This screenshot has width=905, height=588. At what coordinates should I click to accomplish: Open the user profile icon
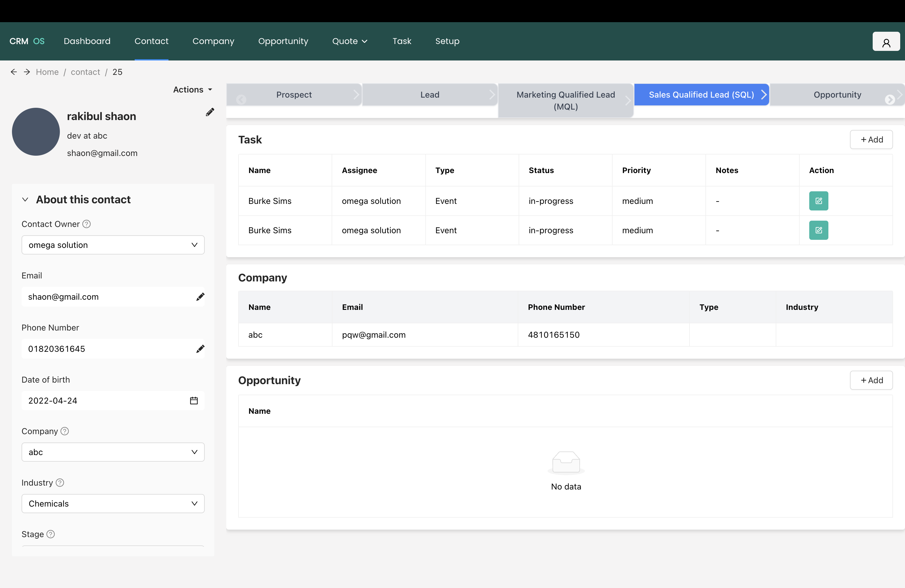tap(886, 41)
